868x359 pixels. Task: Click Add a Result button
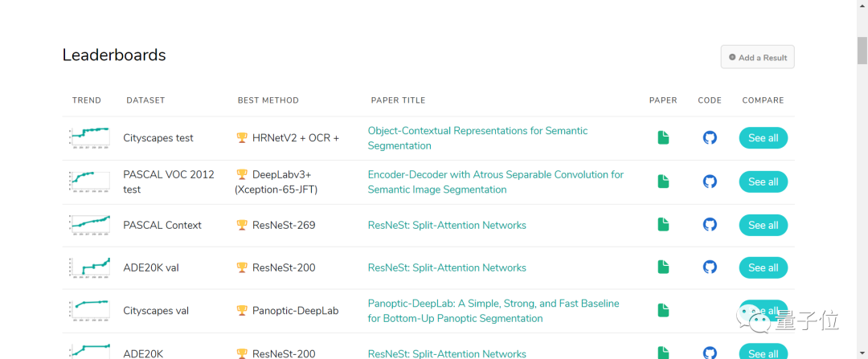pos(757,57)
